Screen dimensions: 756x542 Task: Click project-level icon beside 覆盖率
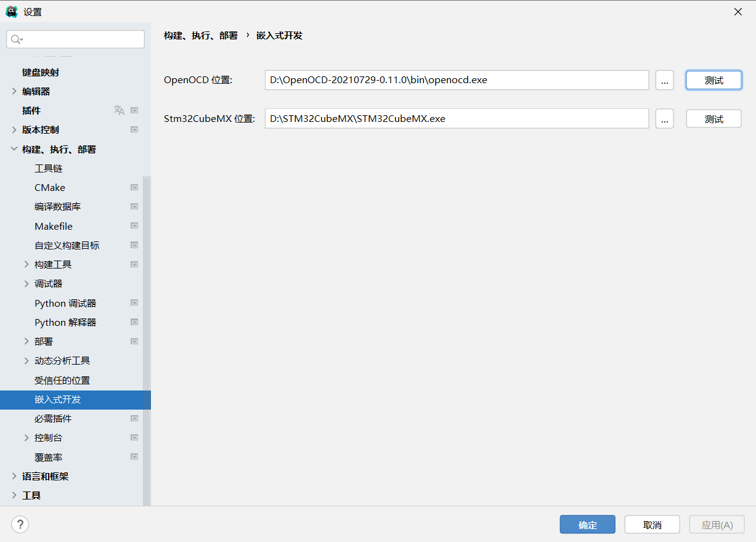pyautogui.click(x=134, y=457)
